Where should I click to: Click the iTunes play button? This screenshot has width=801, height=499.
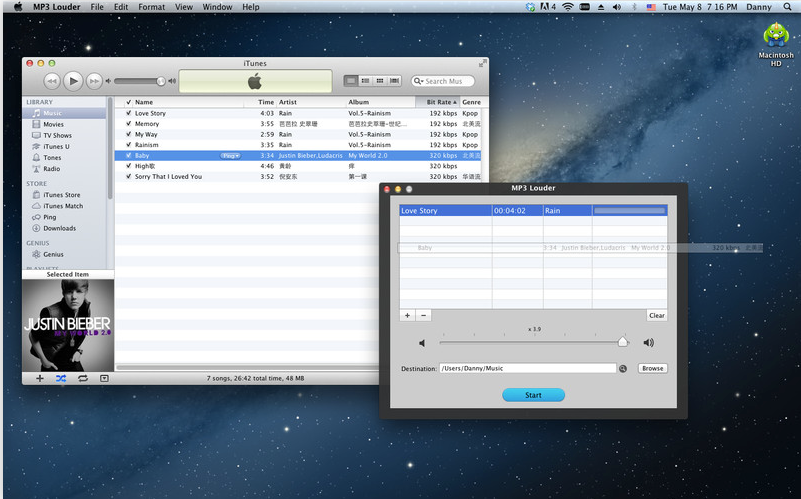point(73,81)
